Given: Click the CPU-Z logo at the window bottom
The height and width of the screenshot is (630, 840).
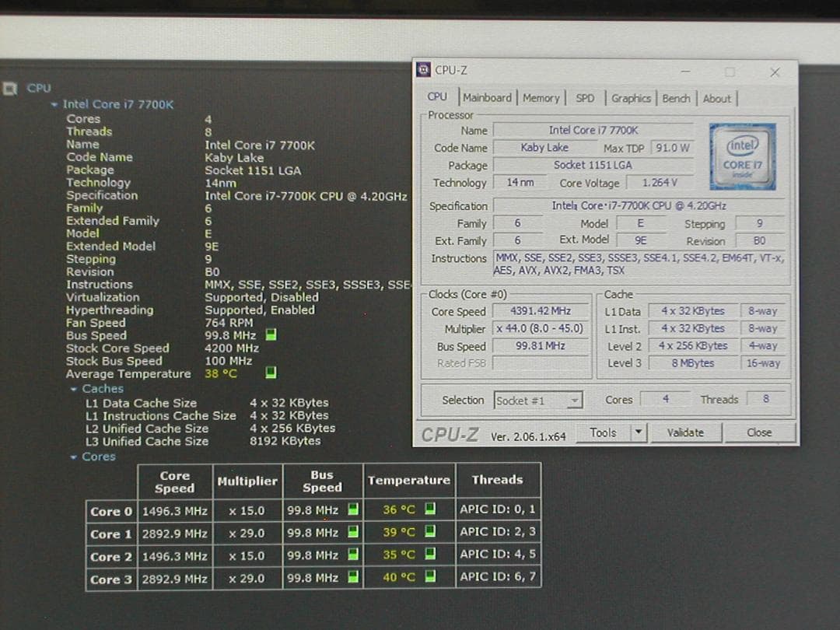Looking at the screenshot, I should click(449, 434).
